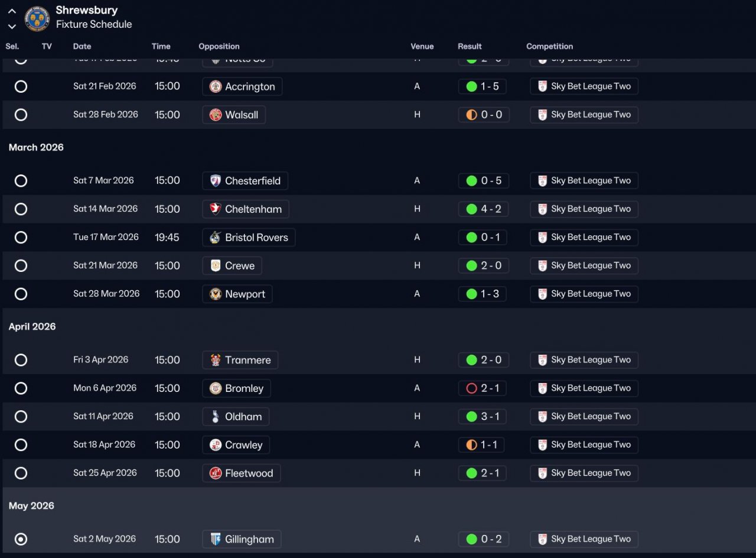Click the Gillingham club badge icon
This screenshot has width=756, height=558.
[x=216, y=539]
